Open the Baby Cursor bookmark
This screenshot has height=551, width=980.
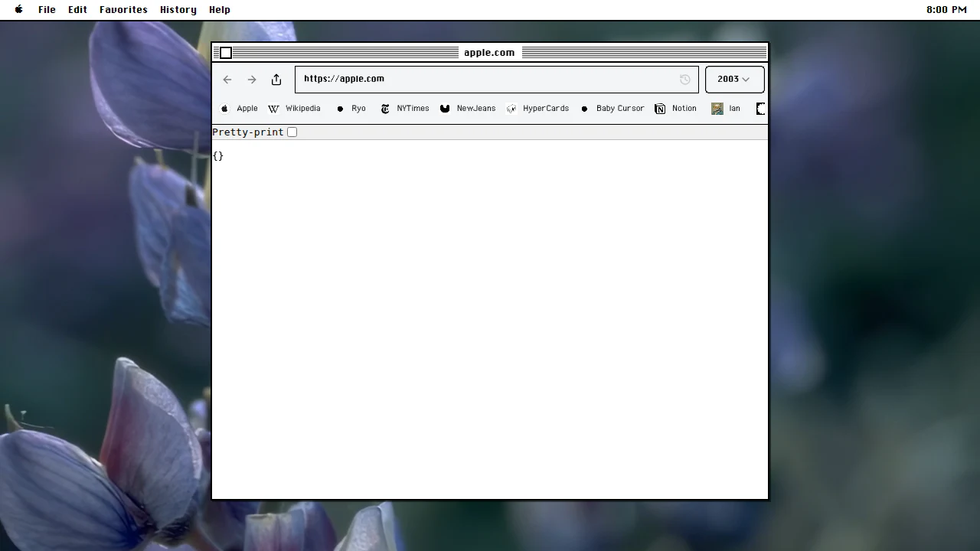612,109
